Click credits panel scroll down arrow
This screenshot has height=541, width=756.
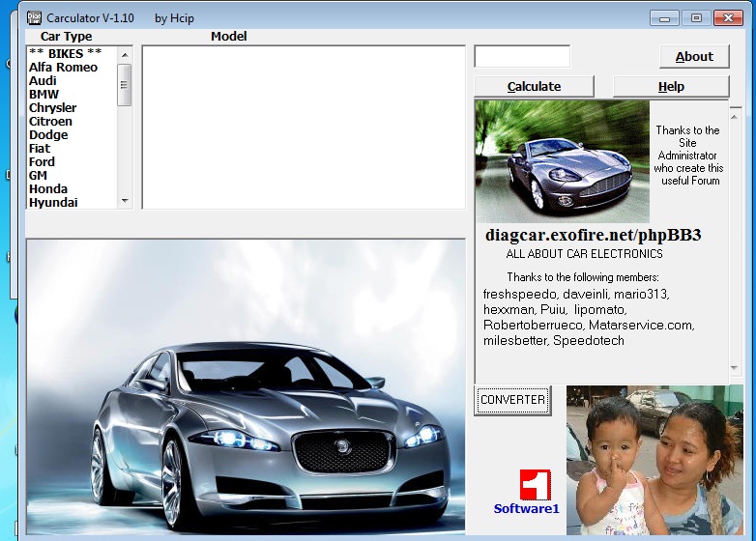pos(735,368)
